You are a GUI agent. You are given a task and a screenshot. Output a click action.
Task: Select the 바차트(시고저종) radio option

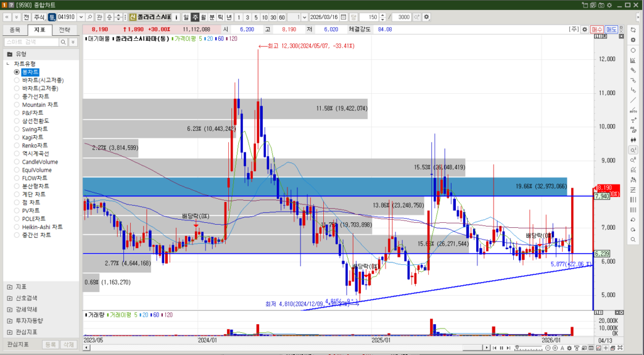click(17, 81)
